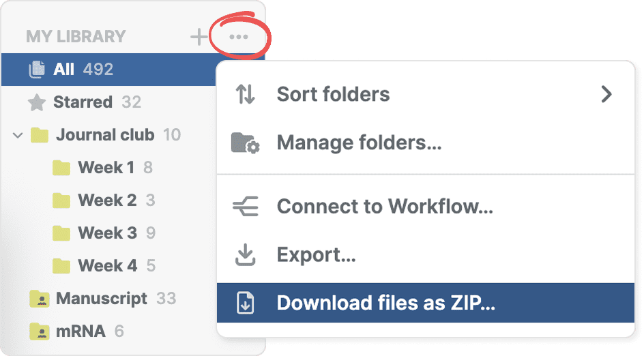644x356 pixels.
Task: Click the Manage folders gear-folder icon
Action: pyautogui.click(x=245, y=143)
